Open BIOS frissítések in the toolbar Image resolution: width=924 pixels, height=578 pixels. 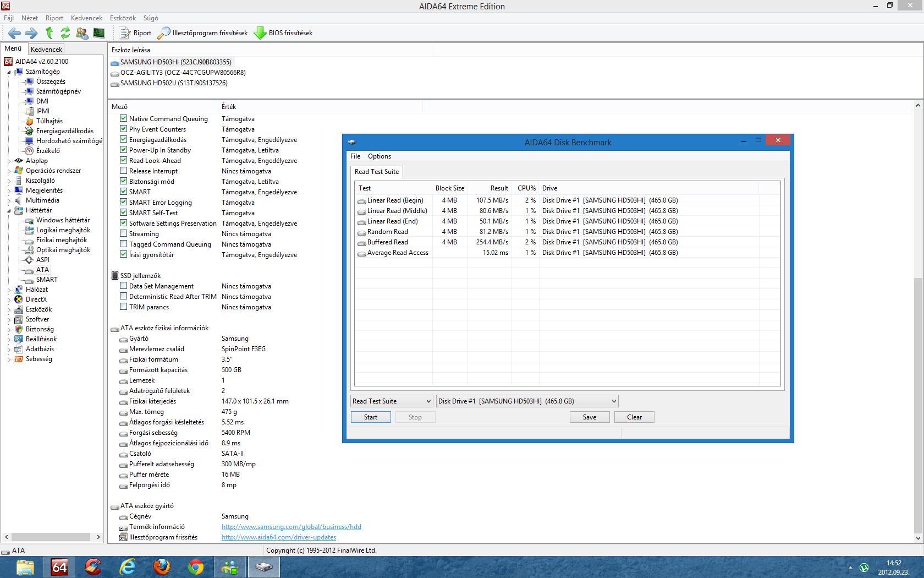click(x=283, y=33)
